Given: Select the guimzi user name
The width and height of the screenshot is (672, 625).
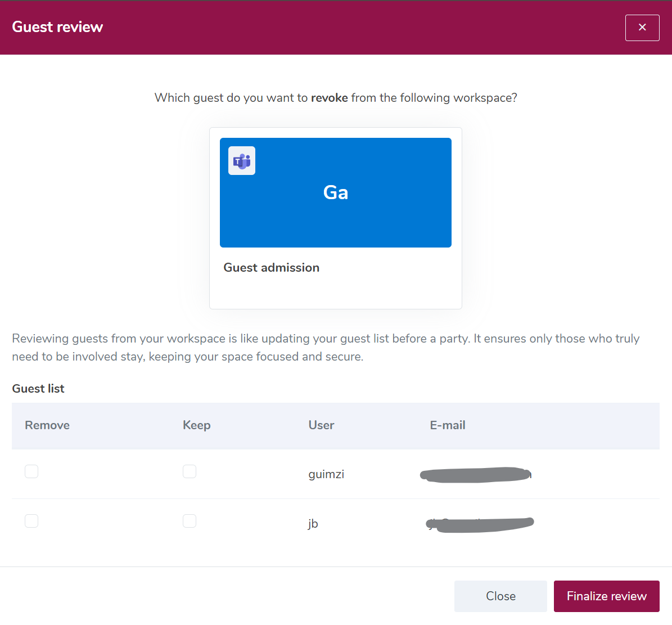Looking at the screenshot, I should (x=326, y=475).
